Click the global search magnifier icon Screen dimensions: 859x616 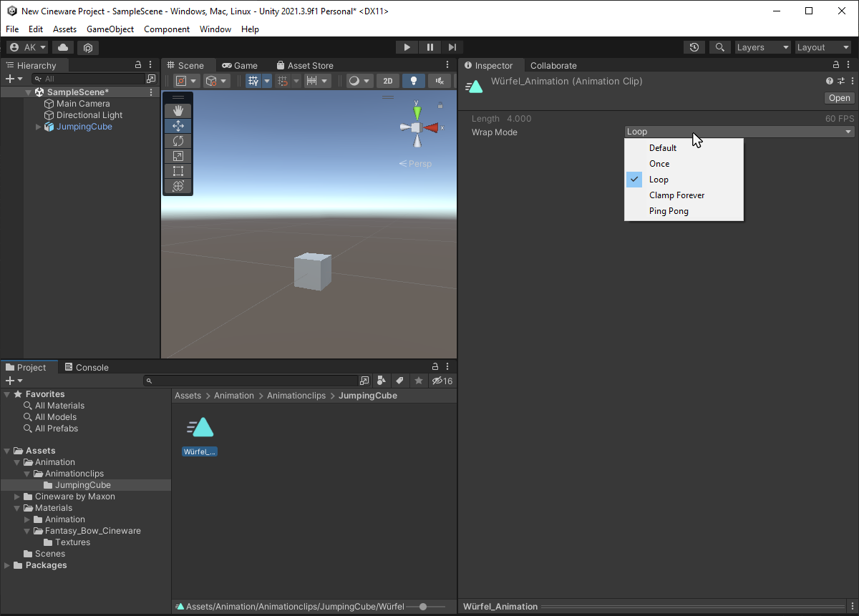point(719,47)
